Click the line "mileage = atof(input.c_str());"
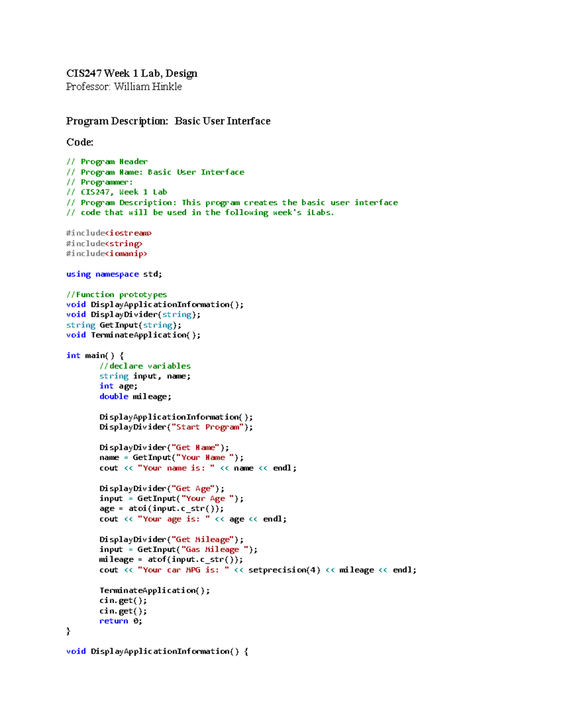The image size is (563, 728). [x=171, y=560]
